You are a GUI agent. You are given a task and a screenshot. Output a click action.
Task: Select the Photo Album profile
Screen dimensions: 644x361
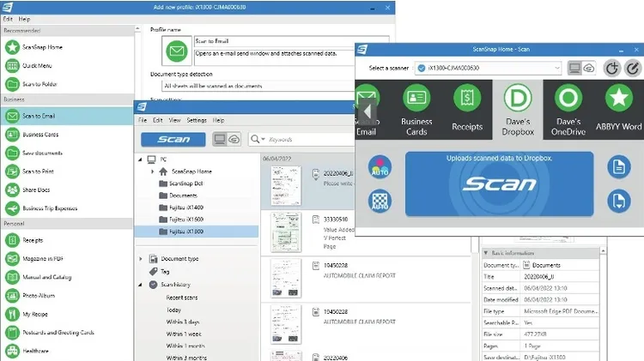click(67, 296)
